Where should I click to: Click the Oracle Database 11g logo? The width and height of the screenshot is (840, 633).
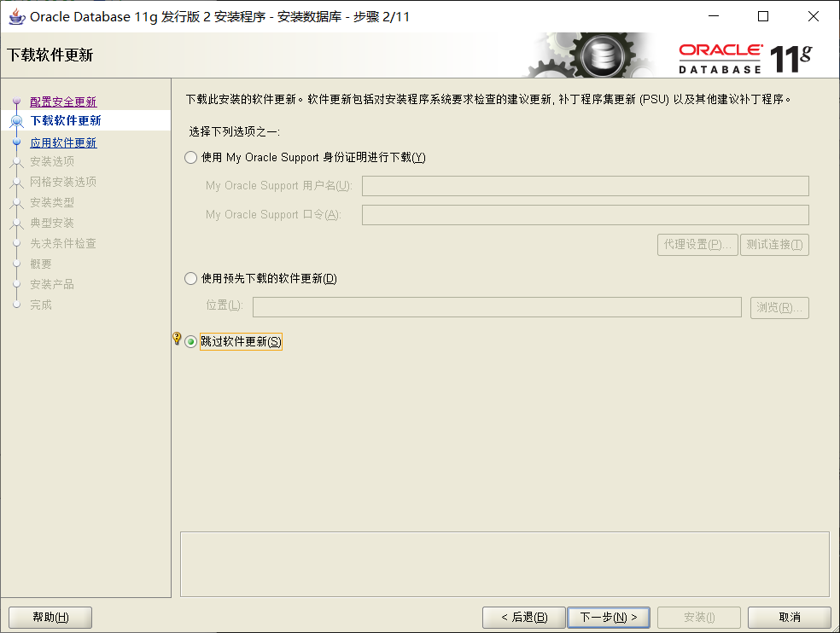pyautogui.click(x=745, y=58)
